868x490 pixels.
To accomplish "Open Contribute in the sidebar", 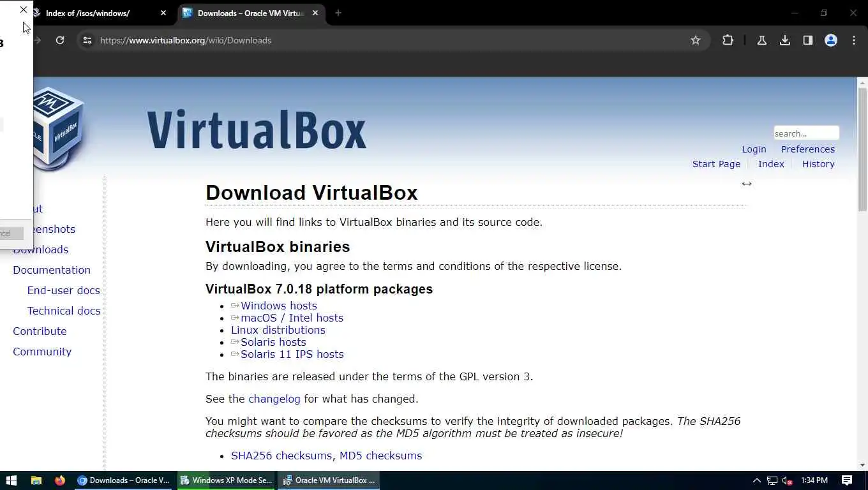I will (40, 331).
